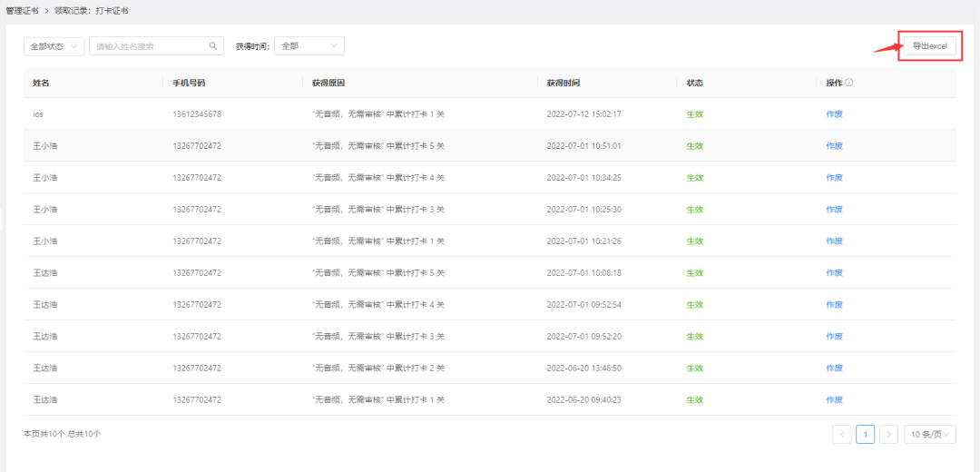Click 王达浩 in the 10:08:18 row
This screenshot has height=472, width=980.
pyautogui.click(x=45, y=272)
